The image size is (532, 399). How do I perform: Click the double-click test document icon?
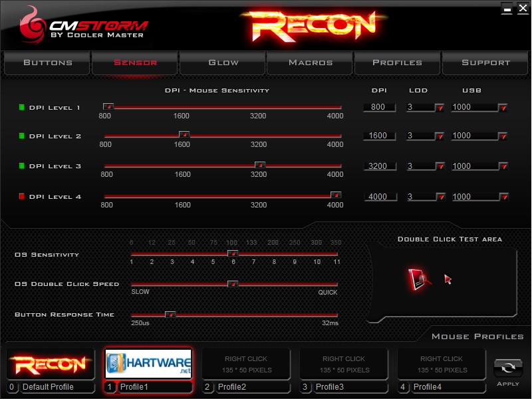(419, 279)
